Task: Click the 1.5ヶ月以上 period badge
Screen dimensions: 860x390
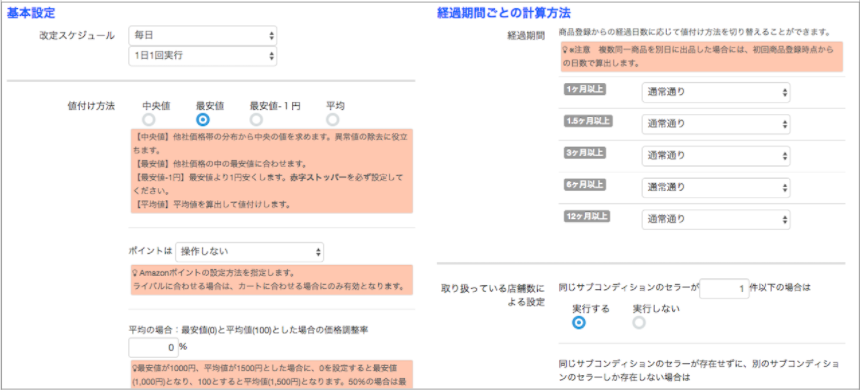Action: point(588,121)
